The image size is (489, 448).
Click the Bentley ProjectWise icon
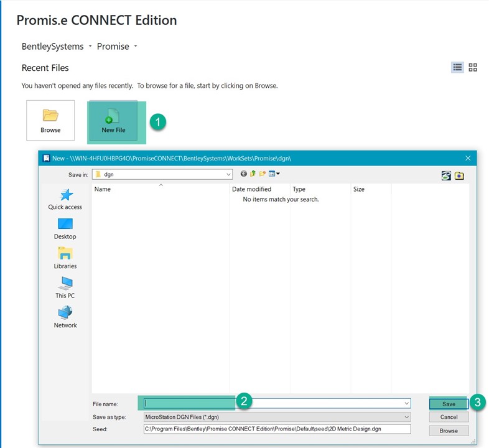tap(446, 175)
